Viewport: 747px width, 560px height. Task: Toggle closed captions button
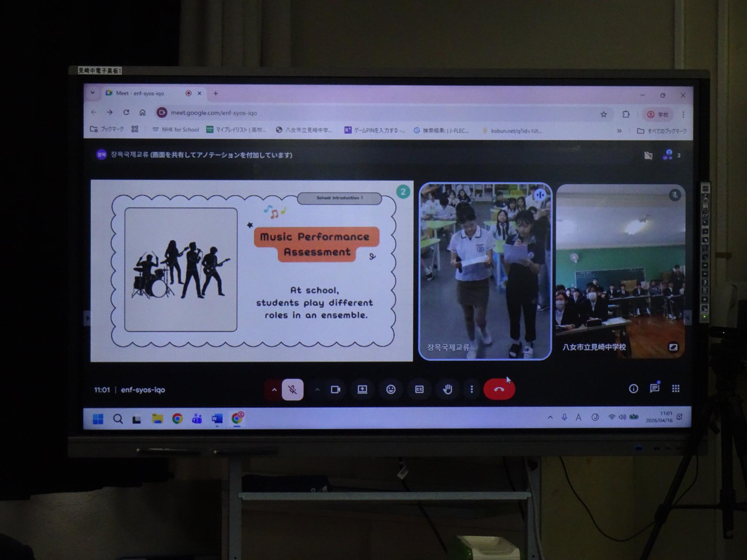419,389
